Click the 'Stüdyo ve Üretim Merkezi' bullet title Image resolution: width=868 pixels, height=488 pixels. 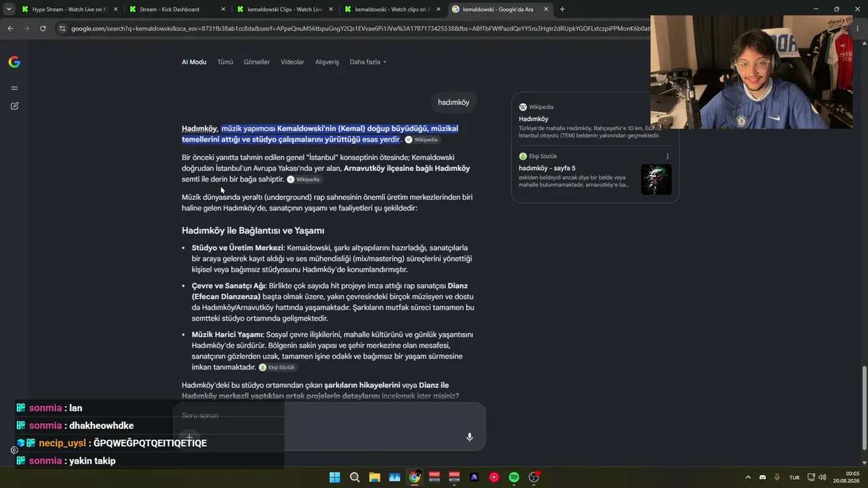point(237,248)
